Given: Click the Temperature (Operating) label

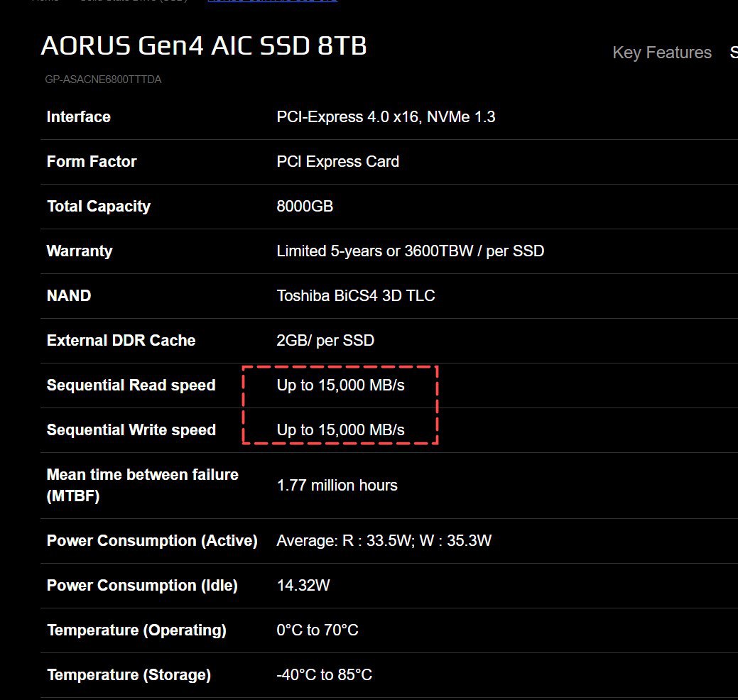Looking at the screenshot, I should (136, 630).
